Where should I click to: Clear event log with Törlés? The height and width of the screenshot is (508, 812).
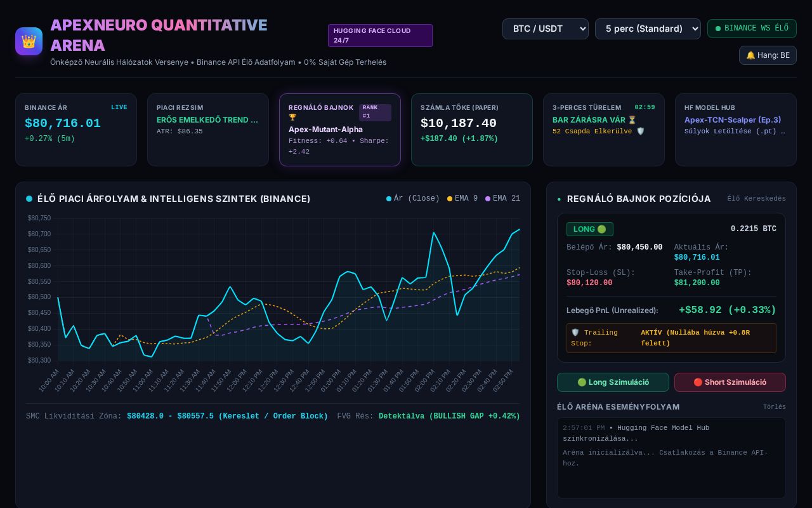tap(774, 407)
